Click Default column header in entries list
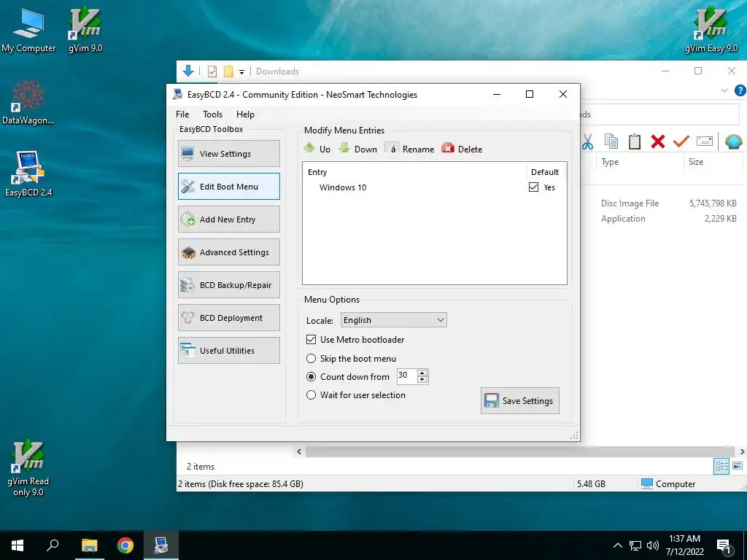The image size is (747, 560). tap(546, 172)
